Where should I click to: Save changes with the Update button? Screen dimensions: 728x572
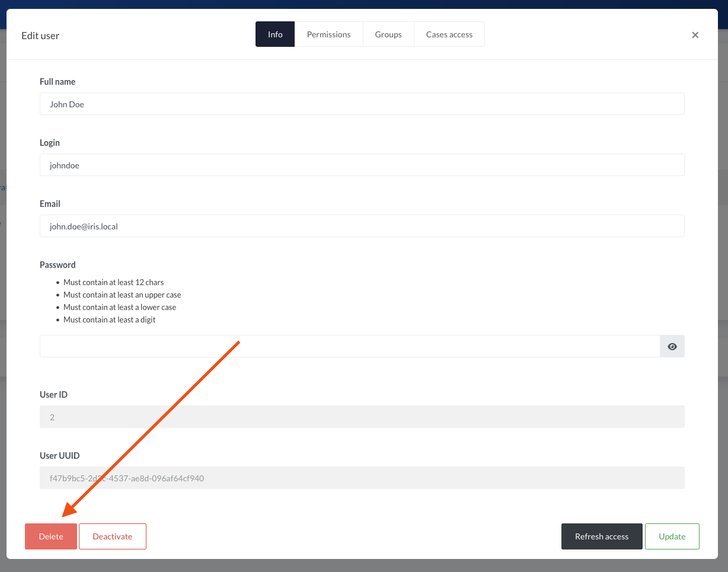(672, 536)
